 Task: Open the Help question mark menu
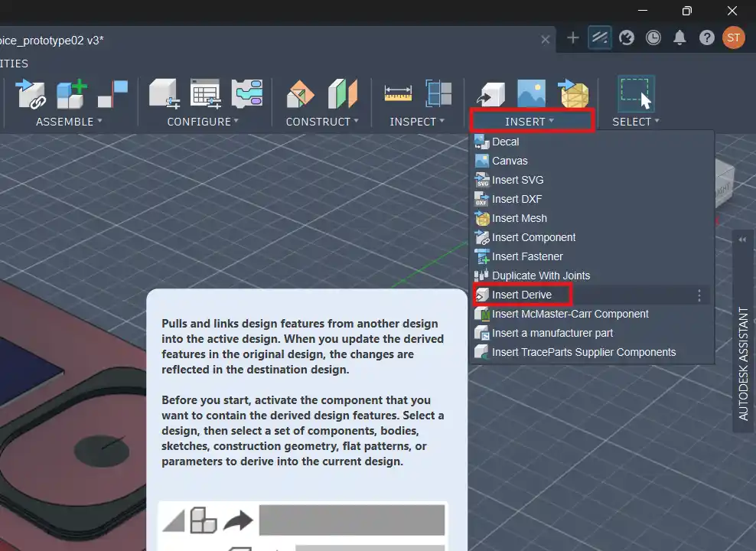(x=707, y=37)
